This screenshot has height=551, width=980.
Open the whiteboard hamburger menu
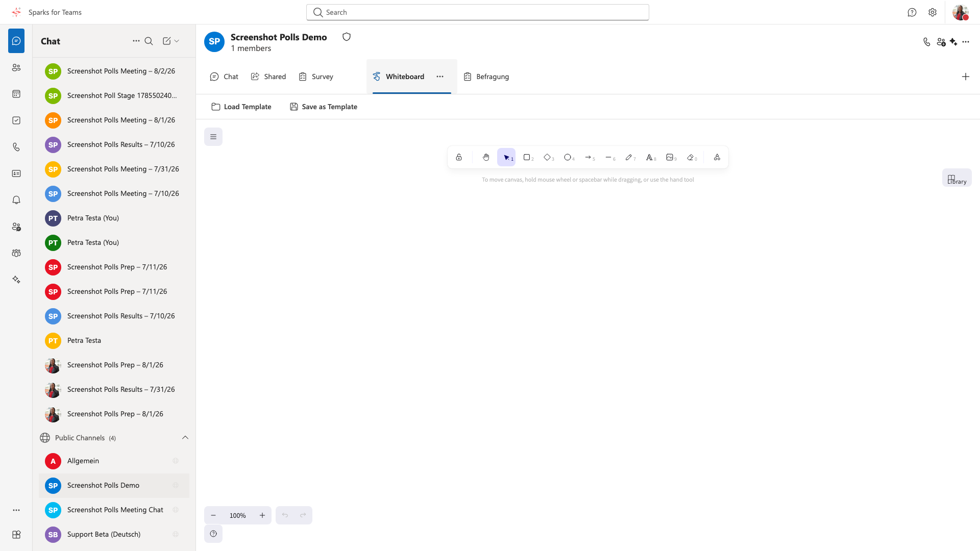pyautogui.click(x=213, y=137)
